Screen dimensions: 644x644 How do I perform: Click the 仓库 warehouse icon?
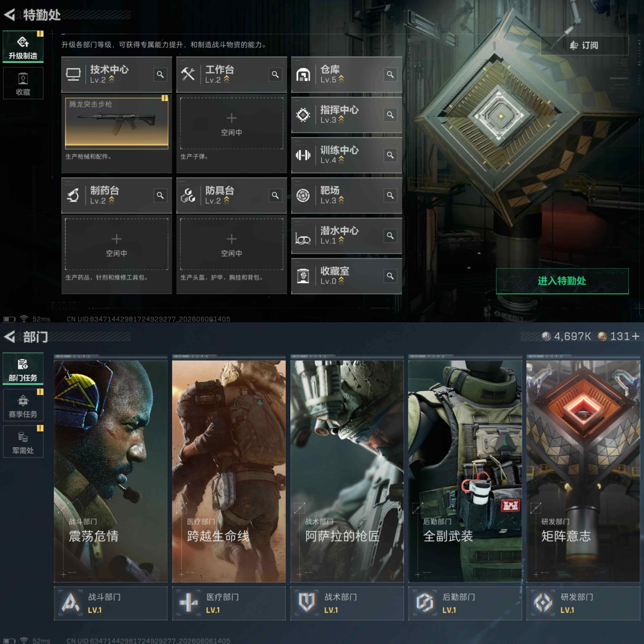click(x=303, y=75)
